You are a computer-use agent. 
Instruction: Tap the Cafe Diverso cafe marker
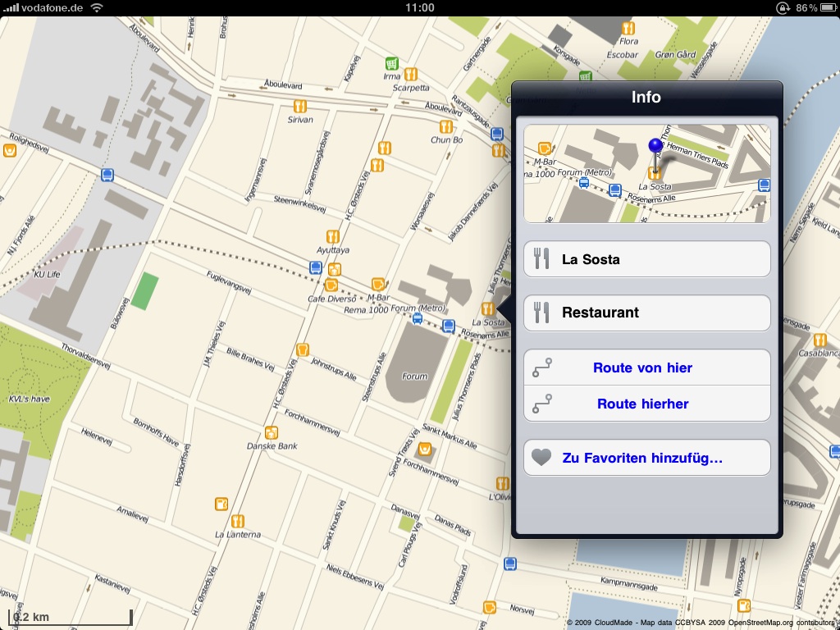pos(331,285)
